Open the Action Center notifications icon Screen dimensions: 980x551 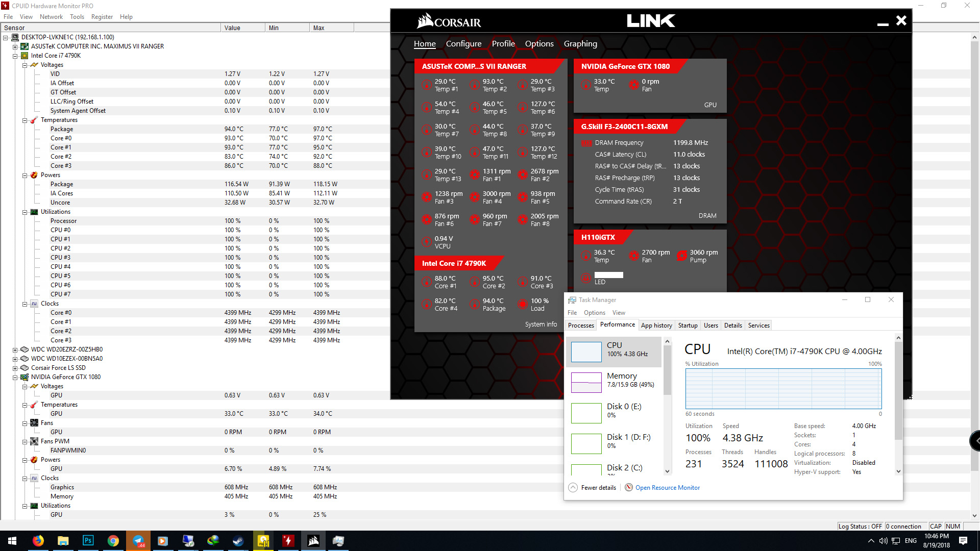(x=963, y=541)
